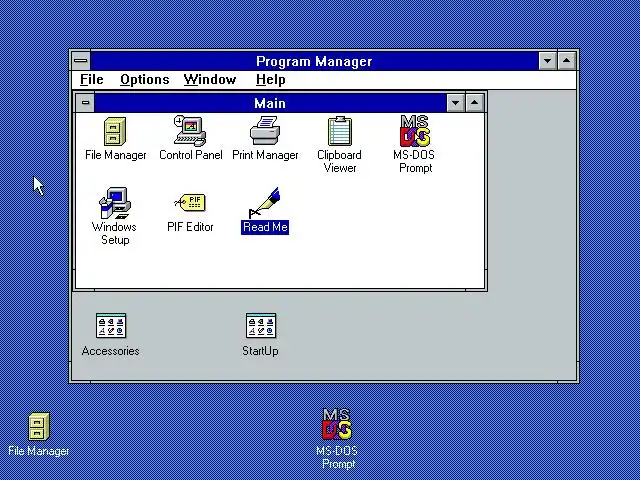Open the Control Panel icon
Image resolution: width=640 pixels, height=480 pixels.
click(x=190, y=131)
